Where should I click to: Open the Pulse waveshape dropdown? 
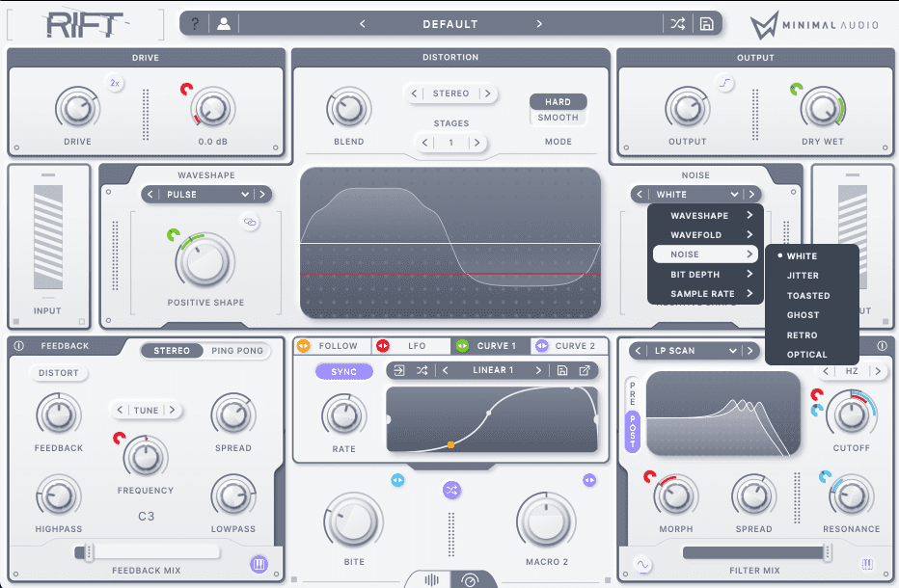pyautogui.click(x=206, y=195)
